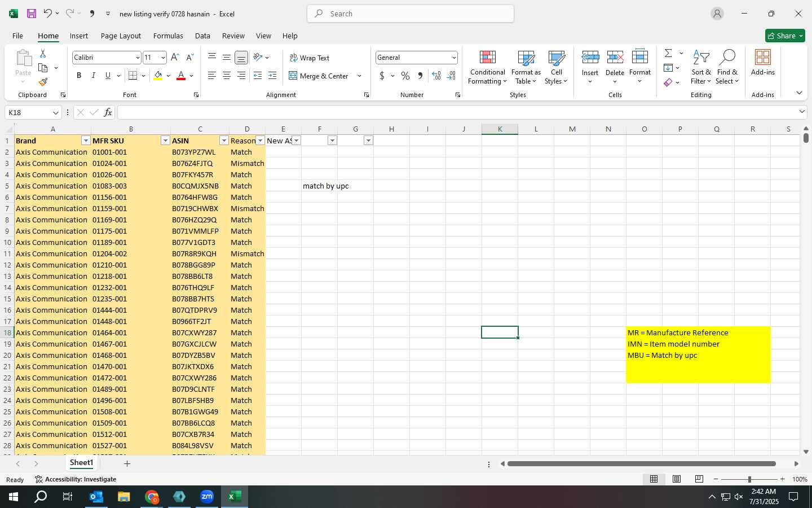Save the workbook with the Save icon
This screenshot has width=812, height=508.
click(x=32, y=14)
